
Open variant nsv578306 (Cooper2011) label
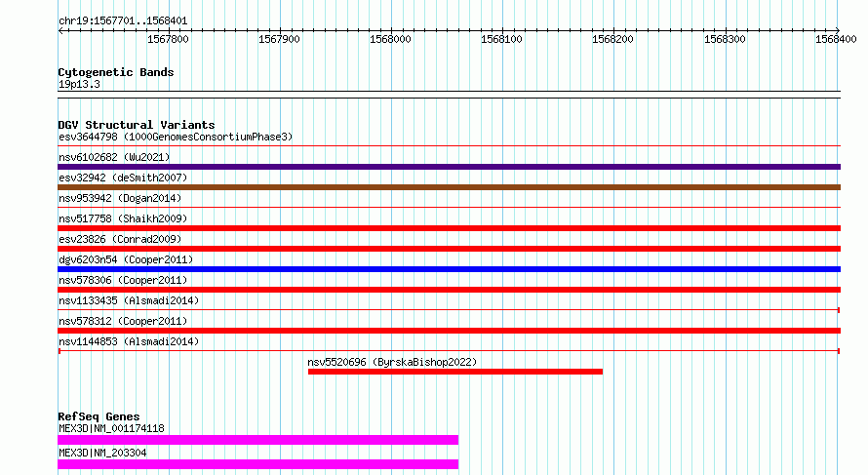123,280
